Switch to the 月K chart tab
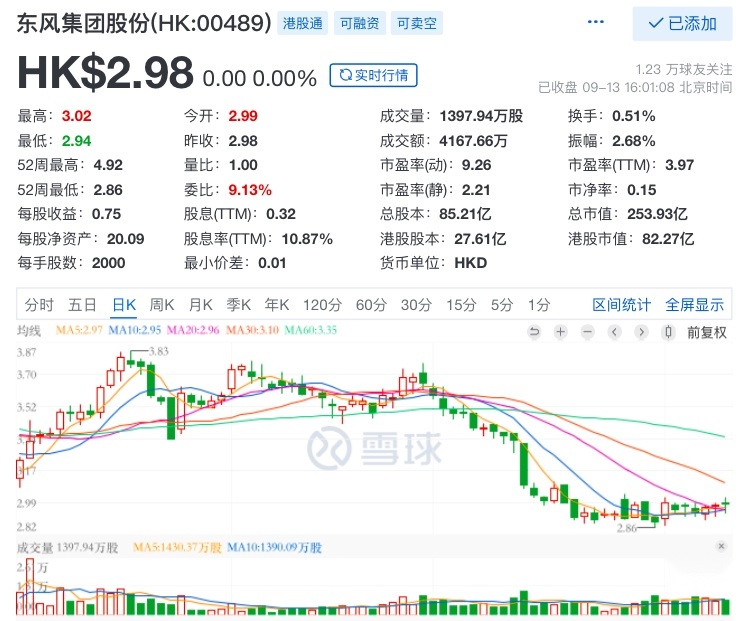 coord(201,304)
